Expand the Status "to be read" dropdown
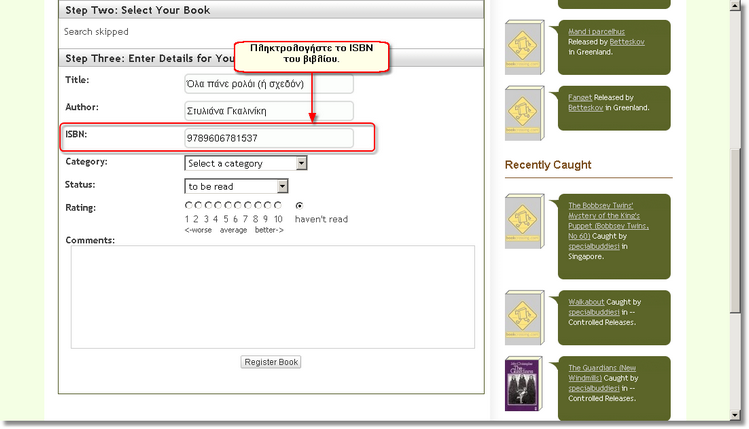The height and width of the screenshot is (429, 749). click(x=237, y=186)
